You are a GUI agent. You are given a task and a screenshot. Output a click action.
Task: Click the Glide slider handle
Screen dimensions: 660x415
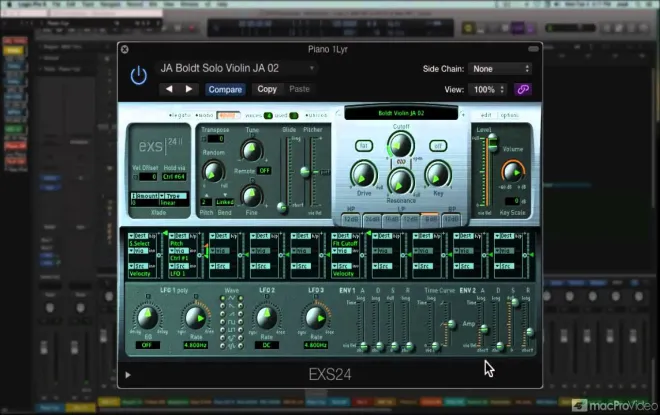pyautogui.click(x=282, y=207)
